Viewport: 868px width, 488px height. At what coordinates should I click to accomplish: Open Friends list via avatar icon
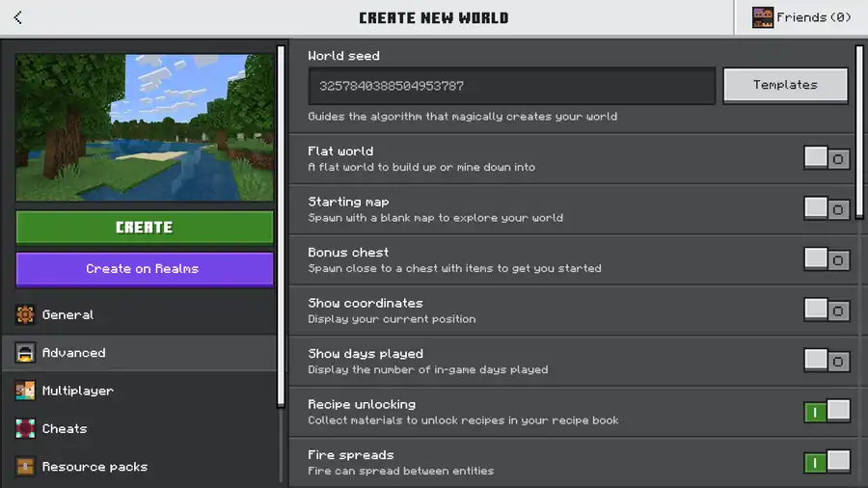[763, 17]
